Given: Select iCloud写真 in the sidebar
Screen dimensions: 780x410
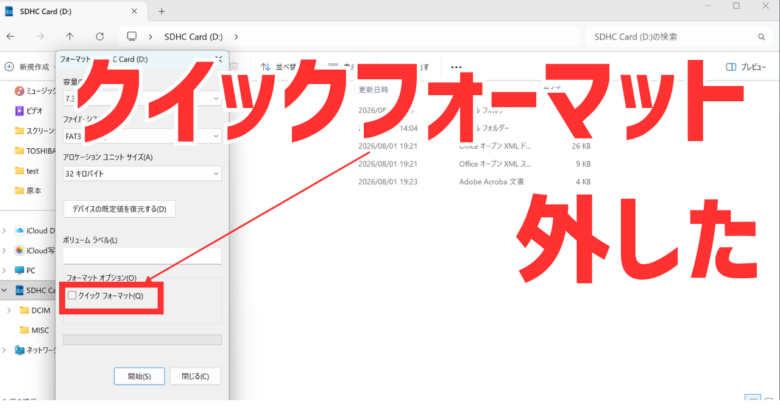Looking at the screenshot, I should 35,250.
